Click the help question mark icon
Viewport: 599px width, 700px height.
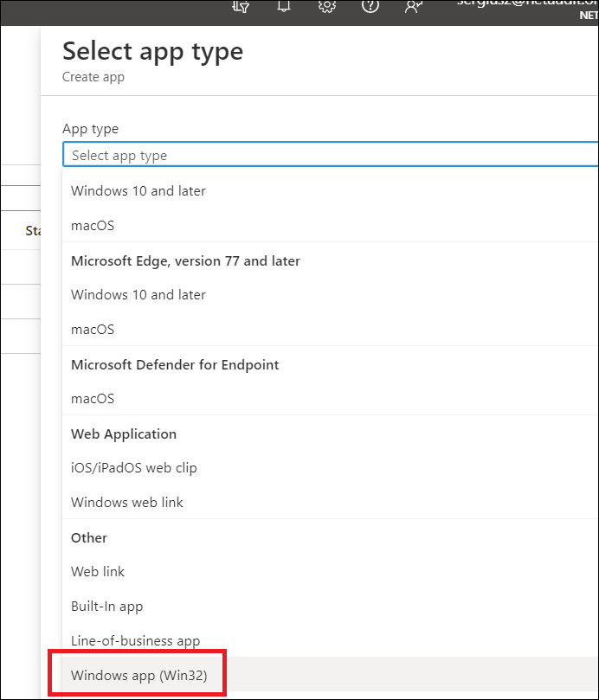(x=370, y=6)
